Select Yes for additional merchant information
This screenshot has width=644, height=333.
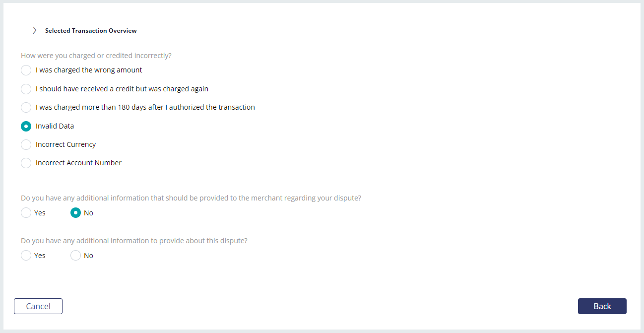tap(26, 213)
